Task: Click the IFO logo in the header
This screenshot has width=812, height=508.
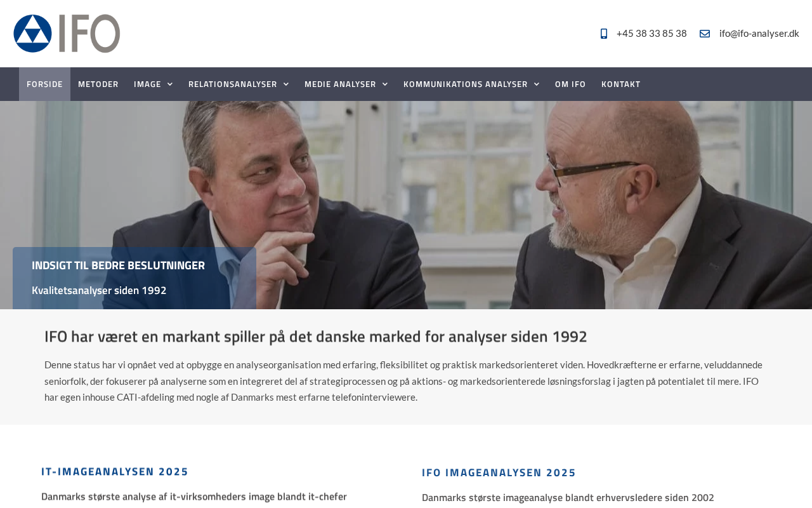Action: (x=67, y=34)
